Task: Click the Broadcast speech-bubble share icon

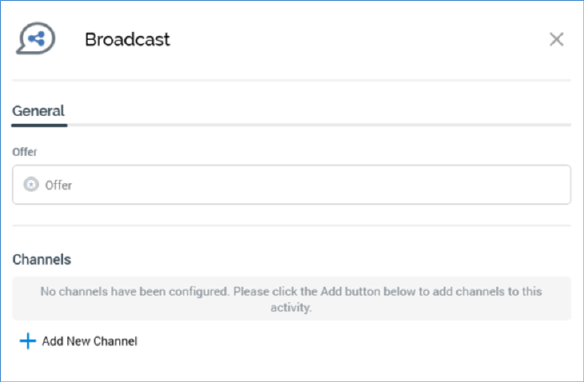Action: [36, 38]
